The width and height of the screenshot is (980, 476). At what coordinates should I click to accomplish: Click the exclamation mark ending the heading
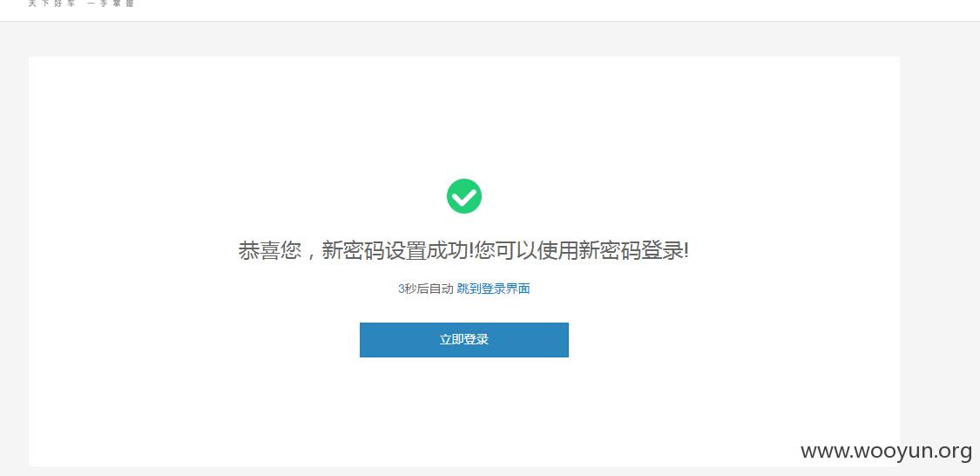[686, 251]
